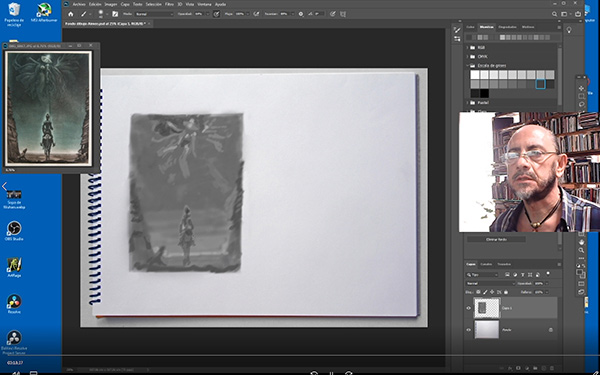
Task: Filter layers by adjustment layer icon
Action: point(515,274)
